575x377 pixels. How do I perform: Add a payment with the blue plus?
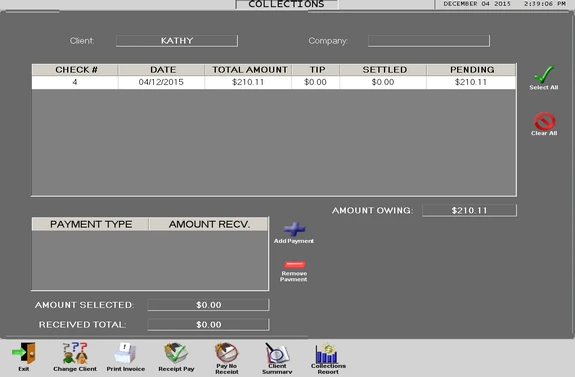(294, 229)
